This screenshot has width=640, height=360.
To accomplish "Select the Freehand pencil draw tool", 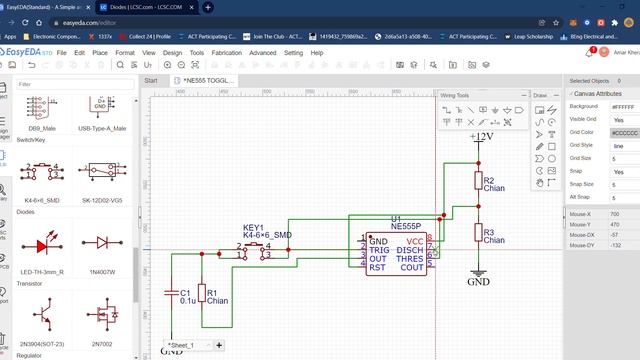I will click(539, 146).
